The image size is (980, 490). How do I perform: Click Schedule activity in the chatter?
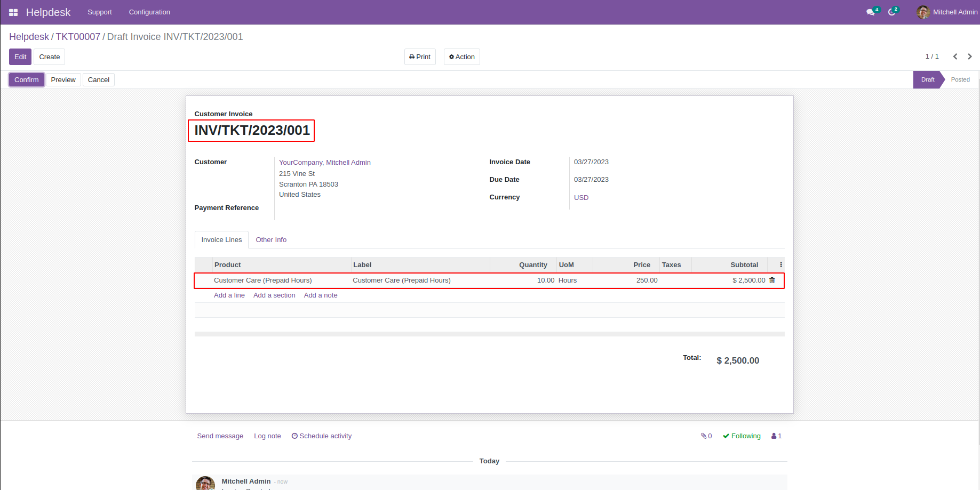(x=322, y=436)
